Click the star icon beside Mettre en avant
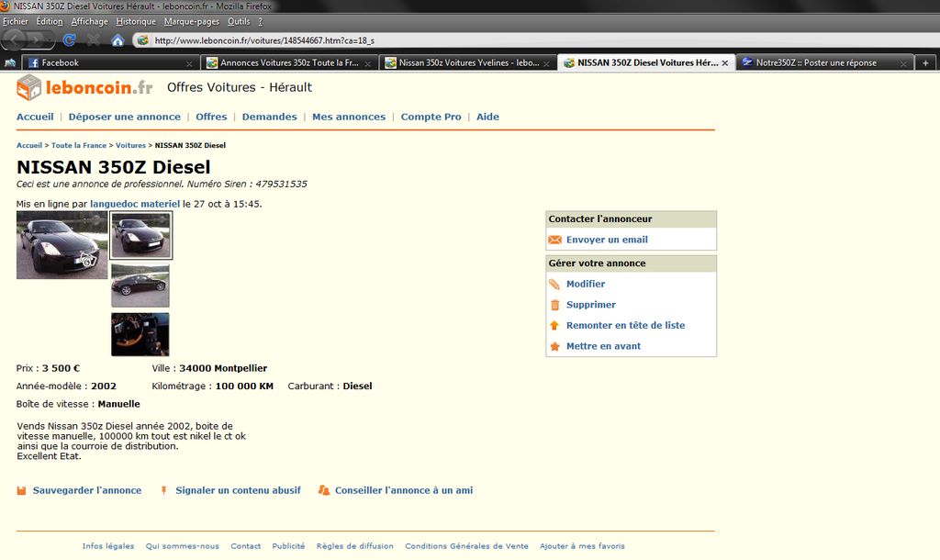940x560 pixels. tap(554, 346)
